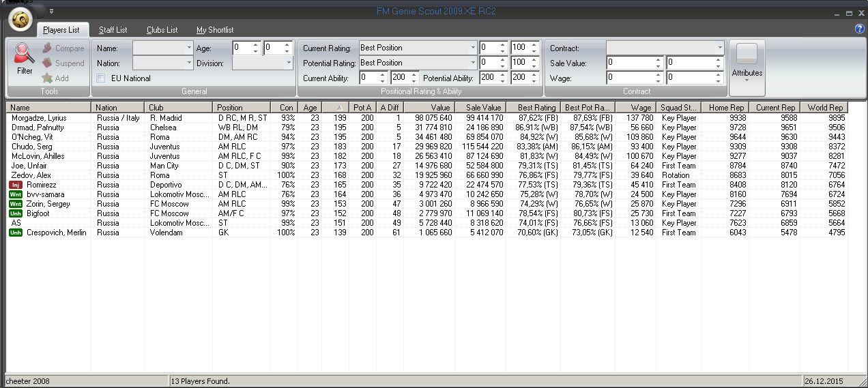Click the Add to shortlist star icon
Screen dimensions: 868x388
[47, 78]
